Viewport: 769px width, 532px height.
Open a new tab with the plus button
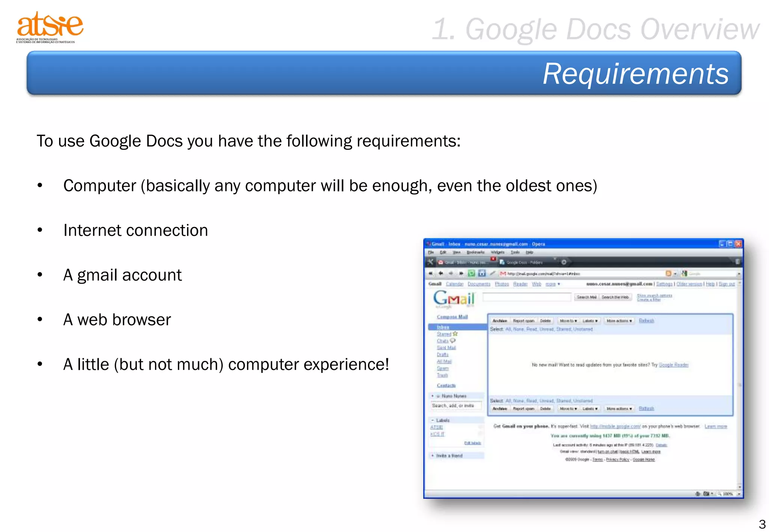[x=564, y=262]
